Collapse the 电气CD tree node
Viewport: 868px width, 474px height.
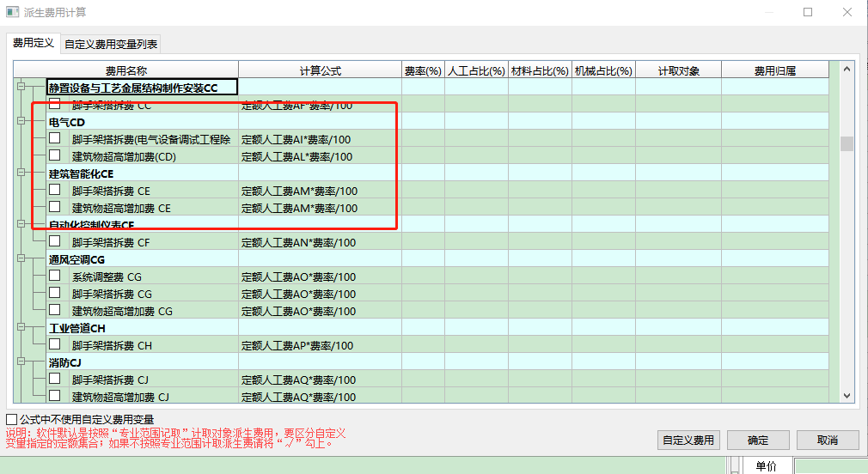pos(21,120)
